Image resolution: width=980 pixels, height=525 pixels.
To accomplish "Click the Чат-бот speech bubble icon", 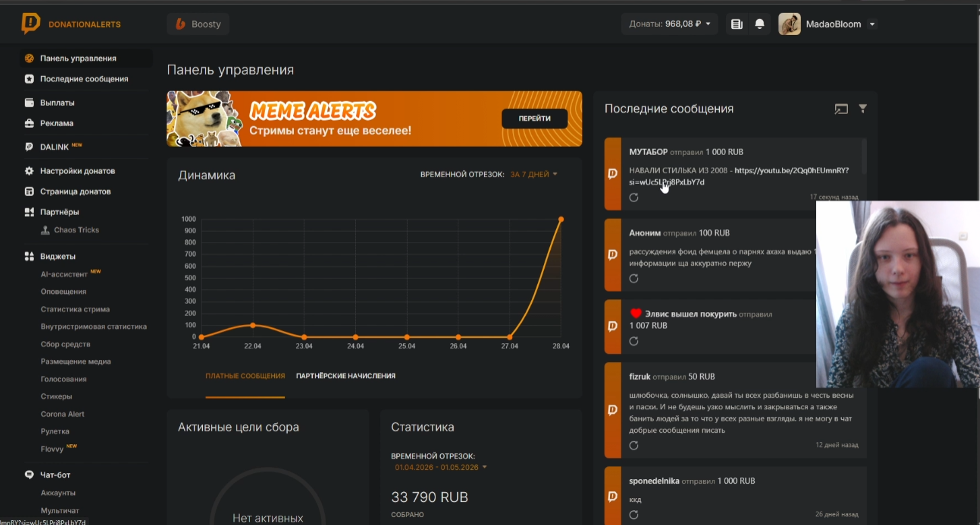I will pos(29,474).
